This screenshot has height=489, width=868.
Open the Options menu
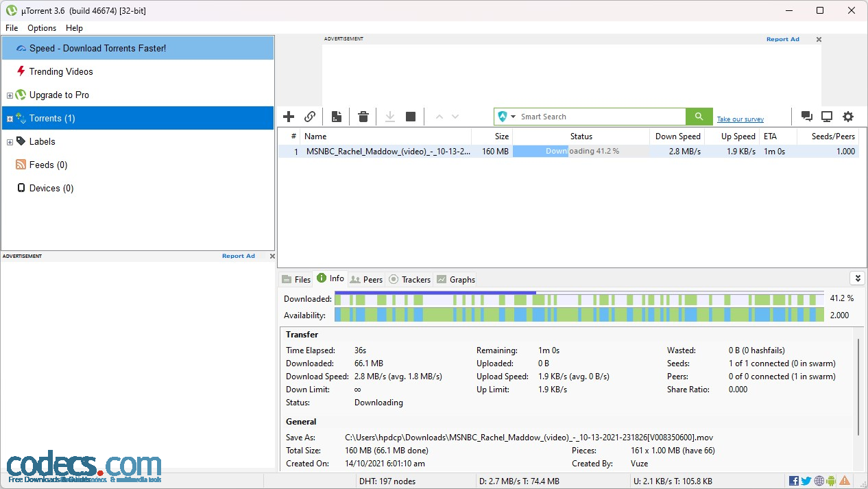pos(42,28)
